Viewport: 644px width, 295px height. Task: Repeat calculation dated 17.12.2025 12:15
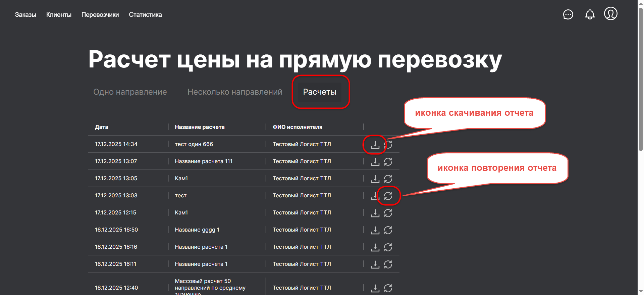(388, 213)
